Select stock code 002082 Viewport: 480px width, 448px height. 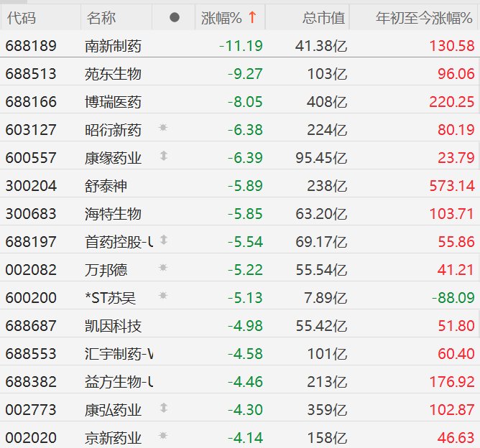(31, 271)
